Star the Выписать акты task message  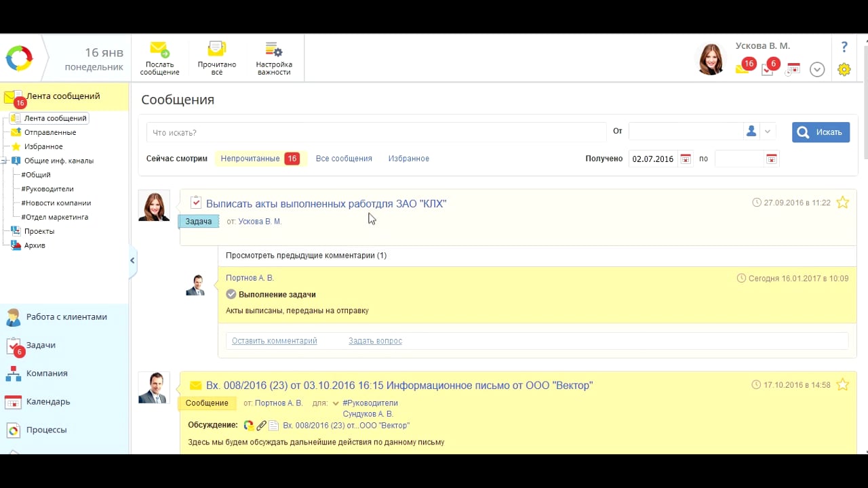tap(842, 203)
